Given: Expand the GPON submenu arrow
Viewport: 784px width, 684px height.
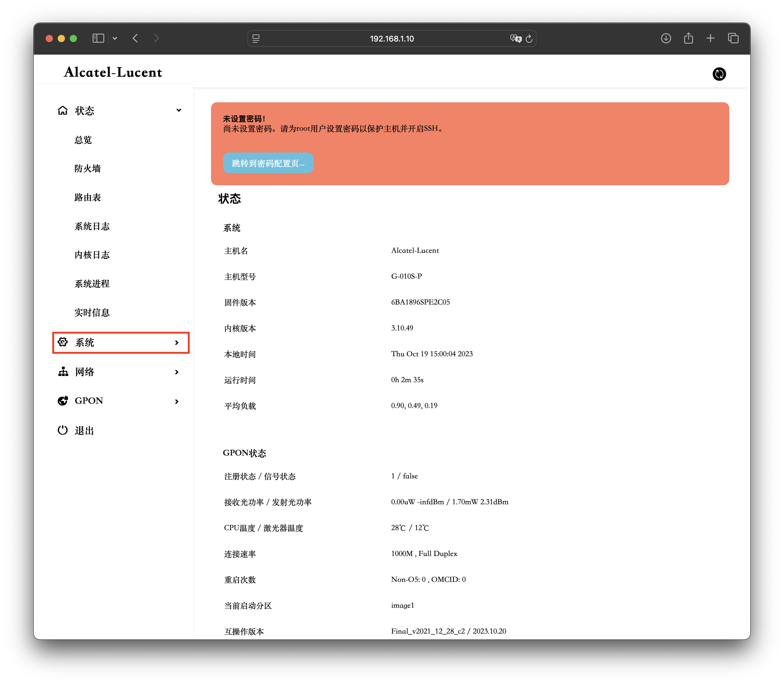Looking at the screenshot, I should [177, 401].
